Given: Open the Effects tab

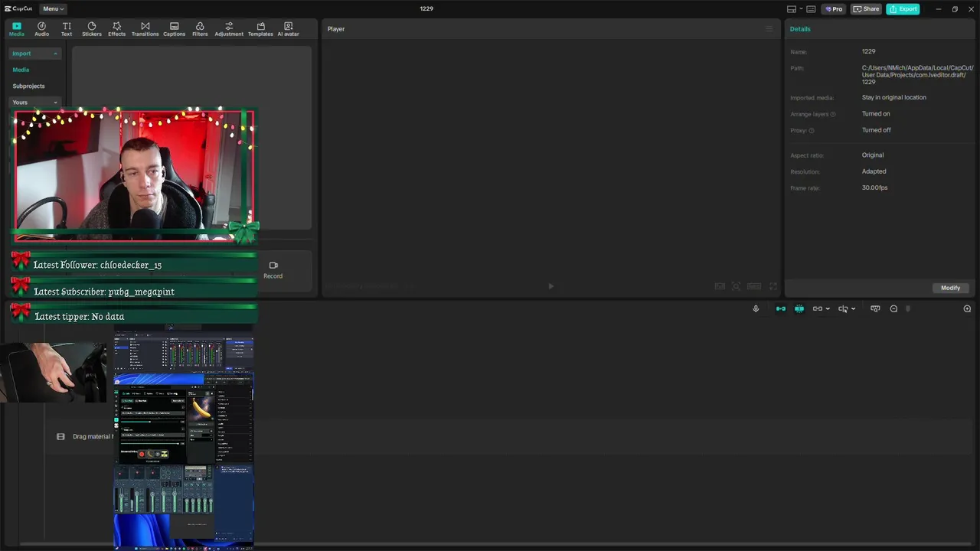Looking at the screenshot, I should [116, 29].
